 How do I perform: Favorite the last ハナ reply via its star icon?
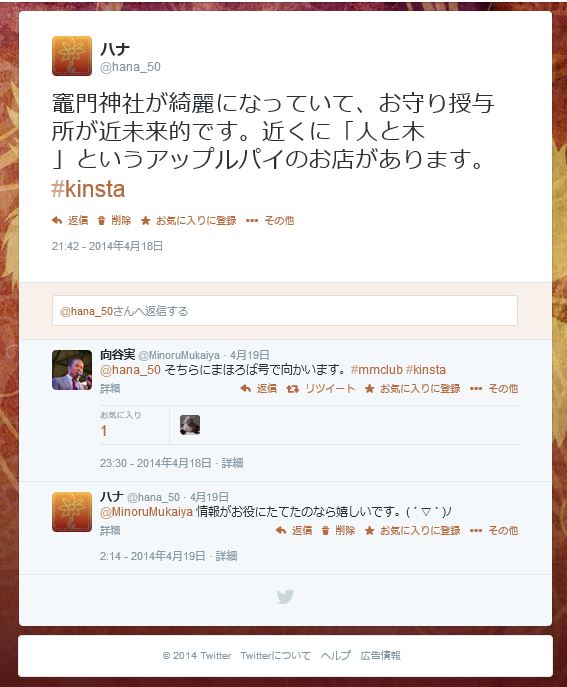pyautogui.click(x=369, y=531)
